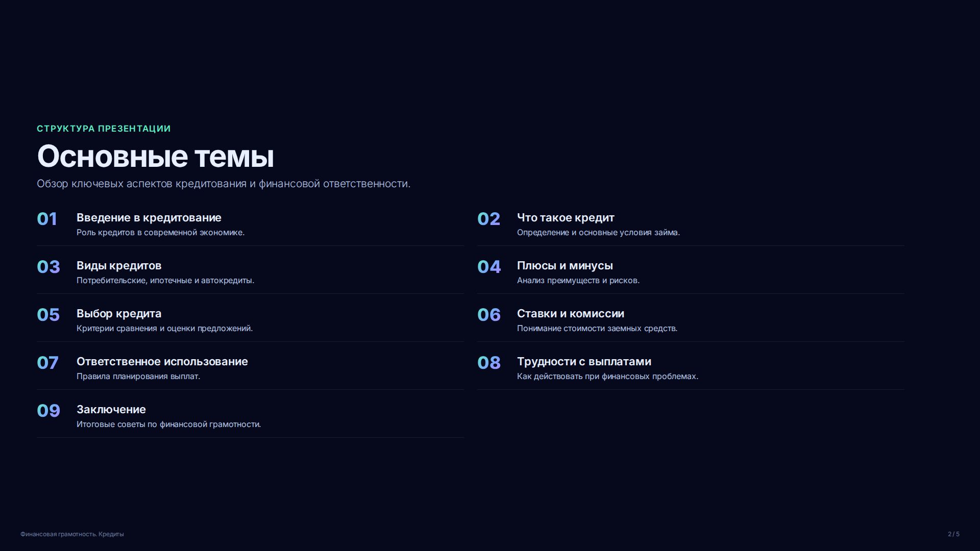Click the page indicator '2 / 5'
Screen dimensions: 980x551
953,534
